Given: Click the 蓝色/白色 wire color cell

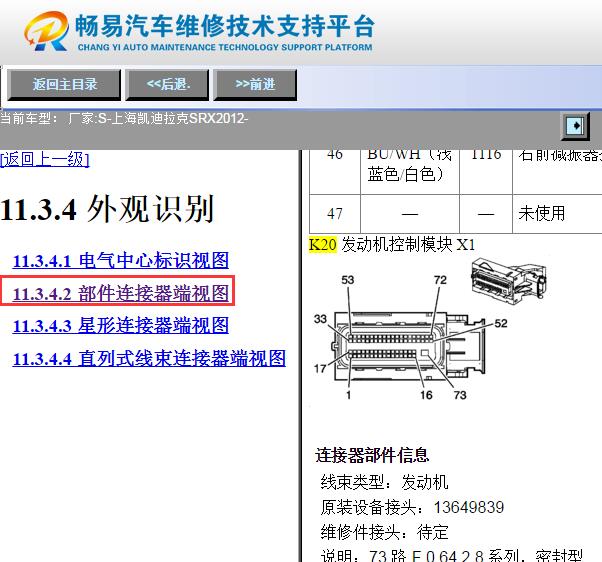Looking at the screenshot, I should pos(410,171).
